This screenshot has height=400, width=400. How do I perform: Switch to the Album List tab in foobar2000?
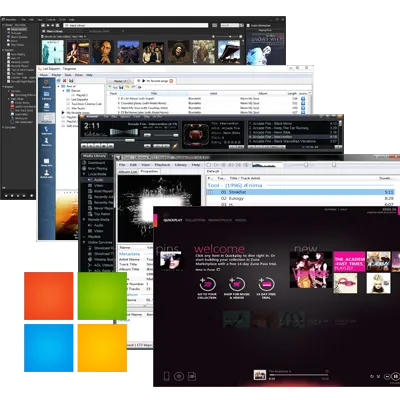point(128,171)
